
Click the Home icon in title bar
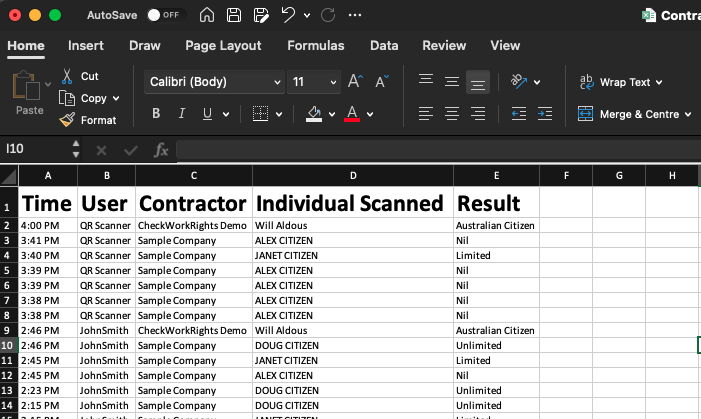[207, 15]
